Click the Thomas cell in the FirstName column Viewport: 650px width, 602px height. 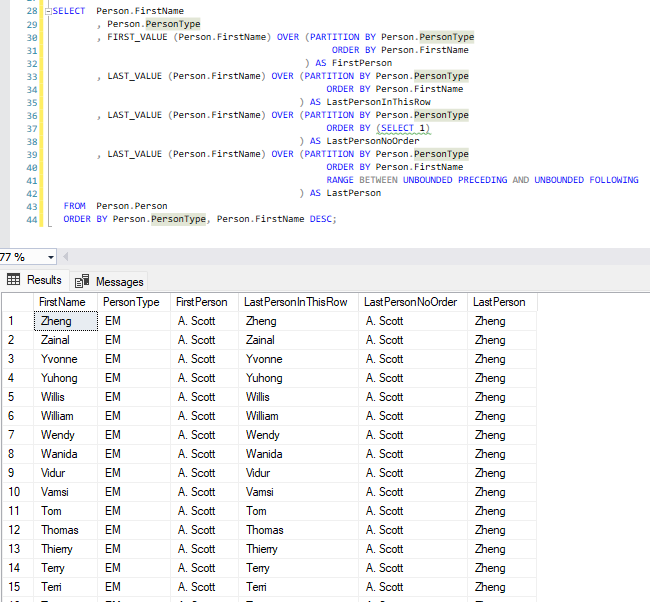pos(66,530)
